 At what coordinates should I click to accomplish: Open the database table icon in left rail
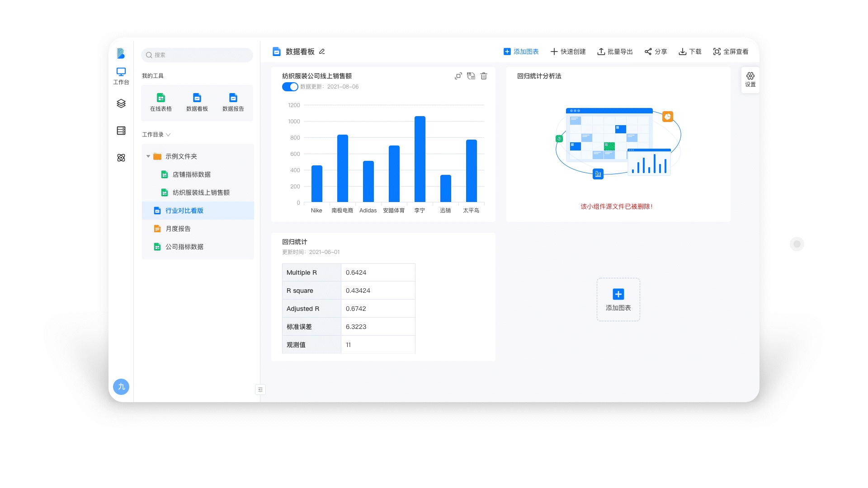pos(121,131)
